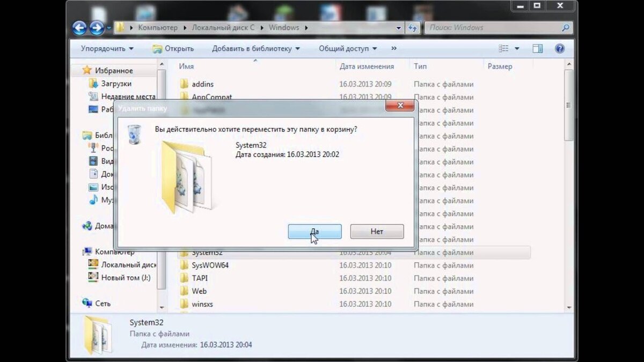Open Локальный диск in navigation tree

(x=128, y=264)
